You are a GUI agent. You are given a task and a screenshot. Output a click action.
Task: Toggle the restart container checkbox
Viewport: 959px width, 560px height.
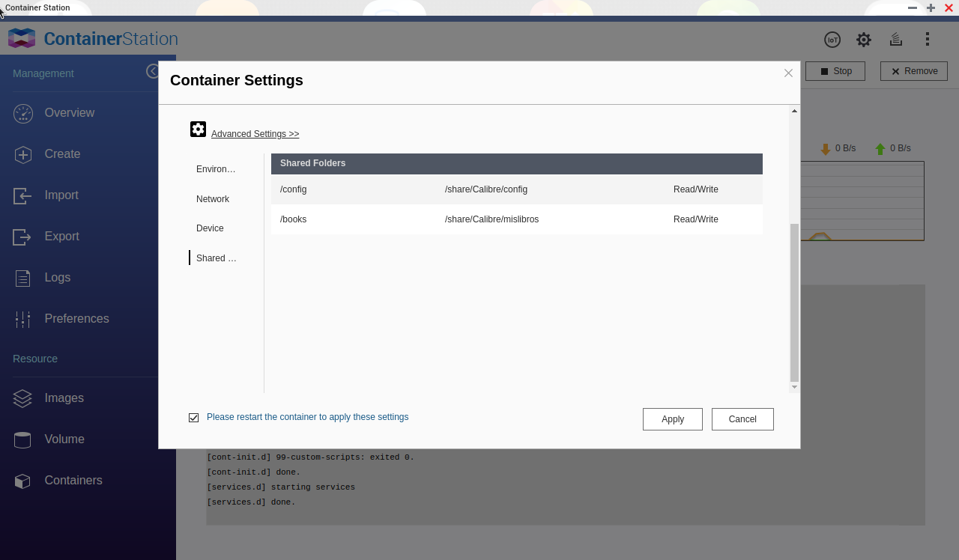click(x=194, y=418)
